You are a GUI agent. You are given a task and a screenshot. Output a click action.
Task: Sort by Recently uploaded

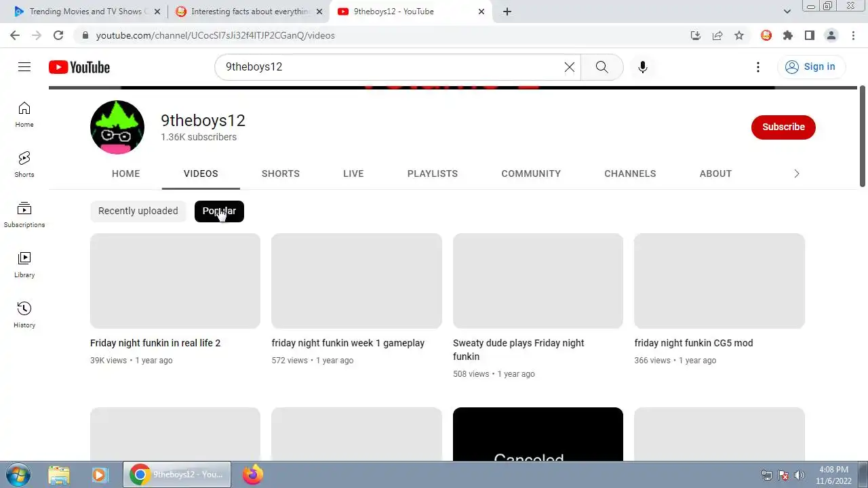pos(138,211)
